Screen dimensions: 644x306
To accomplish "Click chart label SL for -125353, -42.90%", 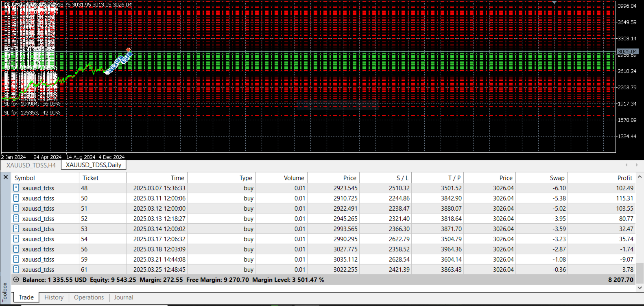I will click(x=32, y=112).
